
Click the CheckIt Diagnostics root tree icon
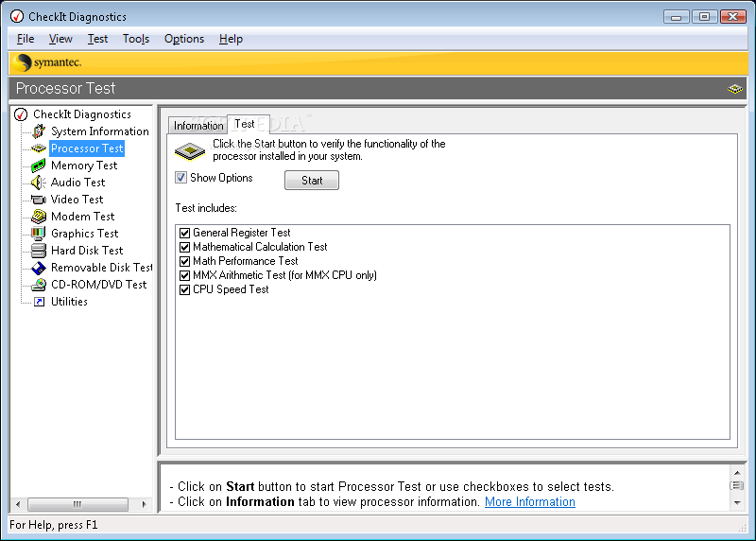(x=21, y=114)
